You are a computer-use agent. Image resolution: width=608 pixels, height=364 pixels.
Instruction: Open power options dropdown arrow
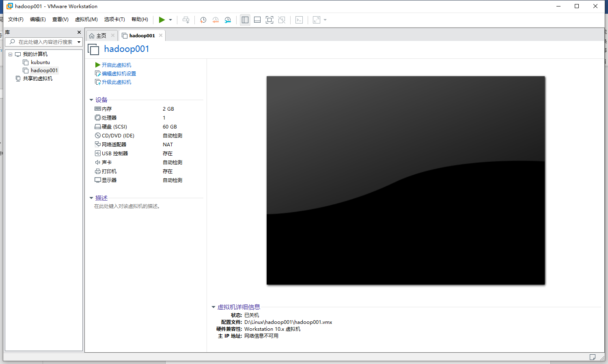click(x=170, y=20)
